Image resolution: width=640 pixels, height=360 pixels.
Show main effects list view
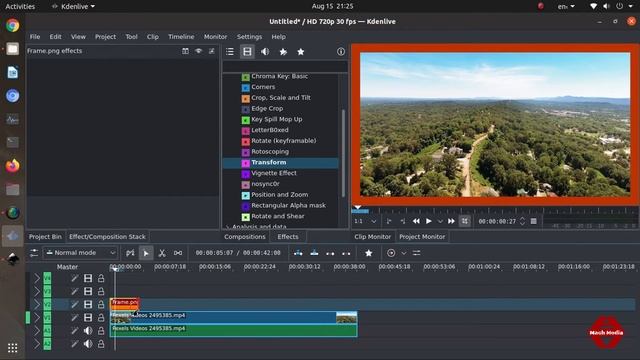pyautogui.click(x=230, y=51)
